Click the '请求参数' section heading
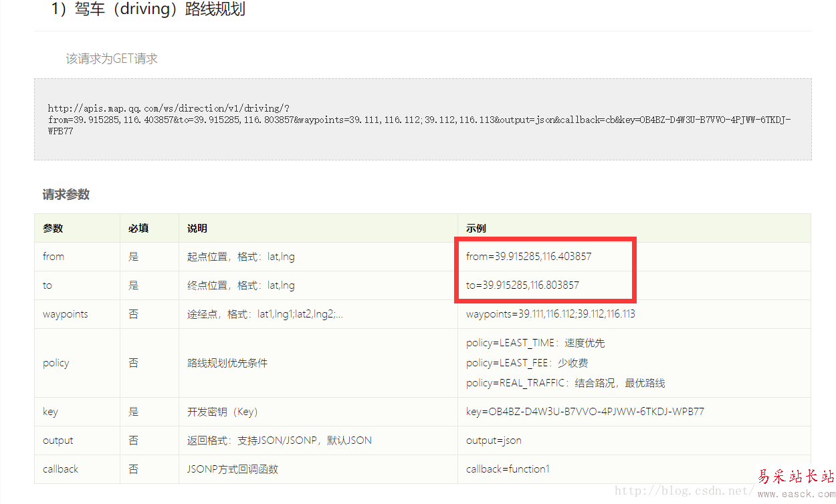This screenshot has width=836, height=504. [x=66, y=195]
